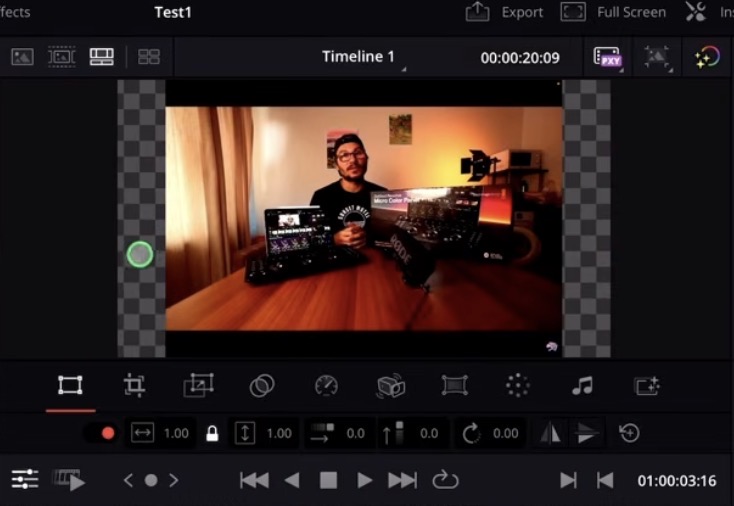
Task: Click the vertical position value 0.0
Action: coord(429,433)
